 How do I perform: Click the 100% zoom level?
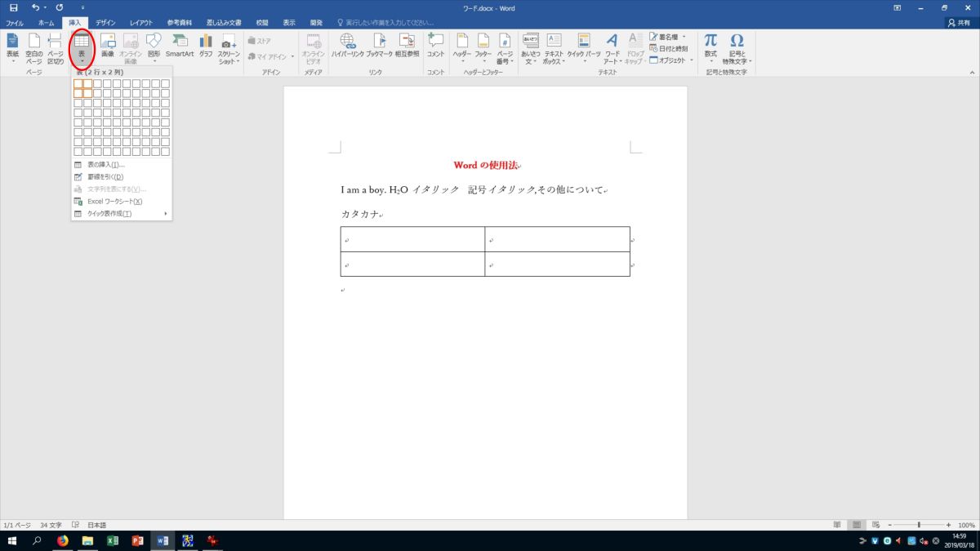coord(966,525)
